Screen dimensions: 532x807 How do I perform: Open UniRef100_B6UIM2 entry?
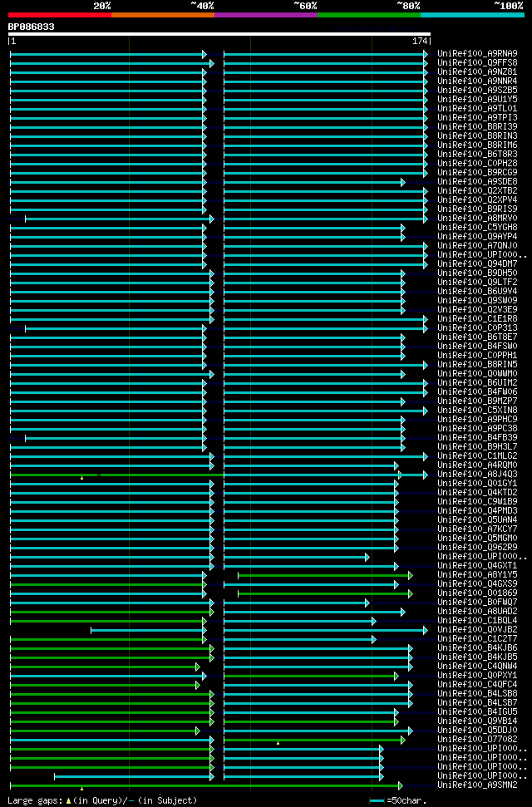click(x=477, y=383)
